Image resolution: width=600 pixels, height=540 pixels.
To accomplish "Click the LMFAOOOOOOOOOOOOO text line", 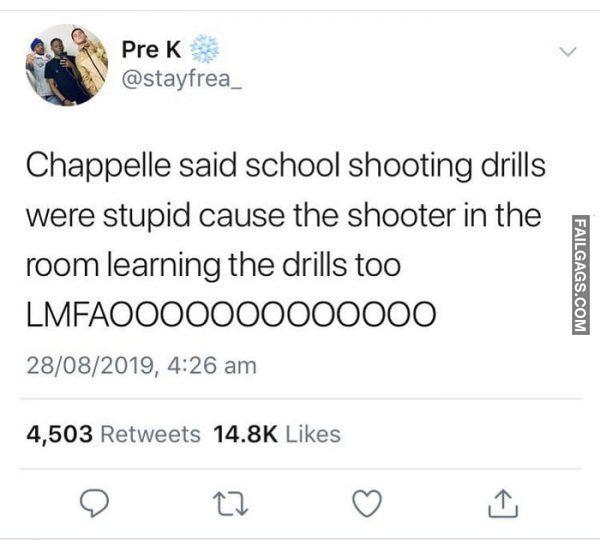I will 231,314.
